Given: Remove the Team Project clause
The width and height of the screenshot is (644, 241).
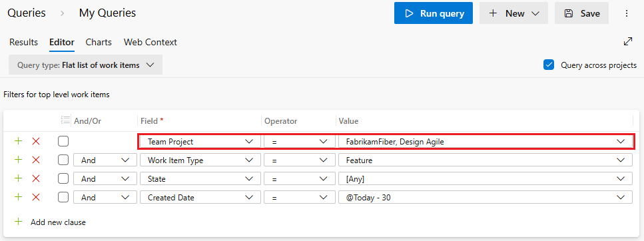Looking at the screenshot, I should [36, 141].
